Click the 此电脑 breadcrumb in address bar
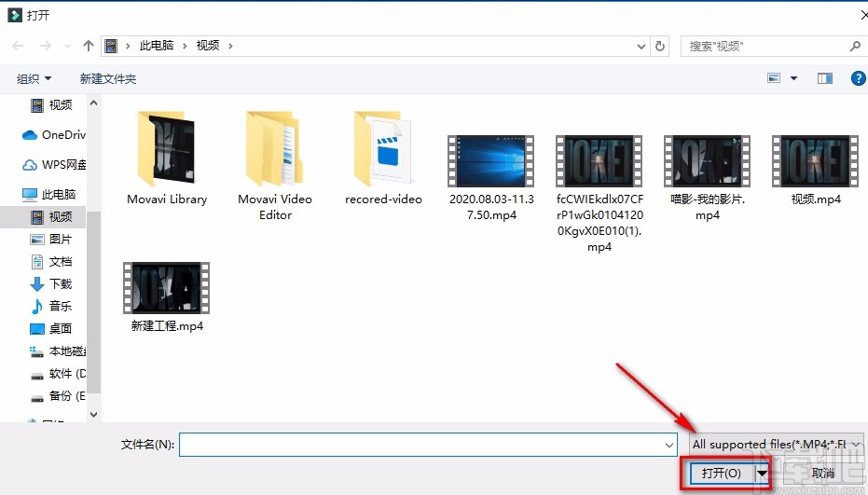Image resolution: width=868 pixels, height=495 pixels. pyautogui.click(x=156, y=46)
